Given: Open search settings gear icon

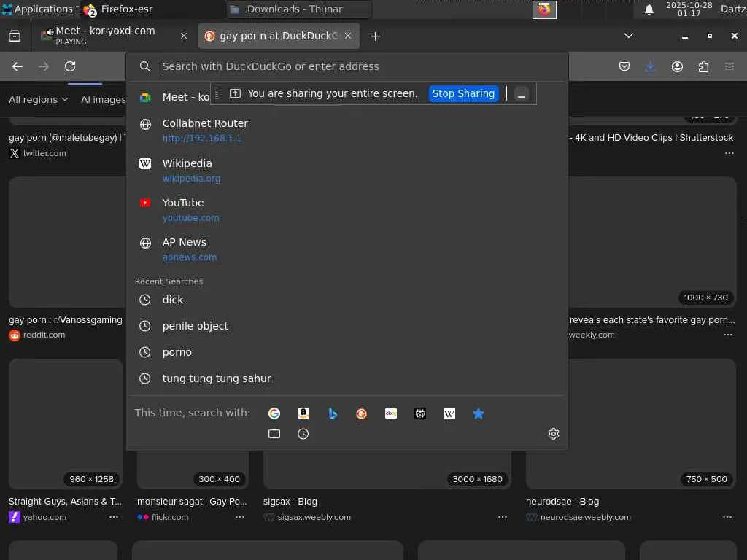Looking at the screenshot, I should click(553, 434).
